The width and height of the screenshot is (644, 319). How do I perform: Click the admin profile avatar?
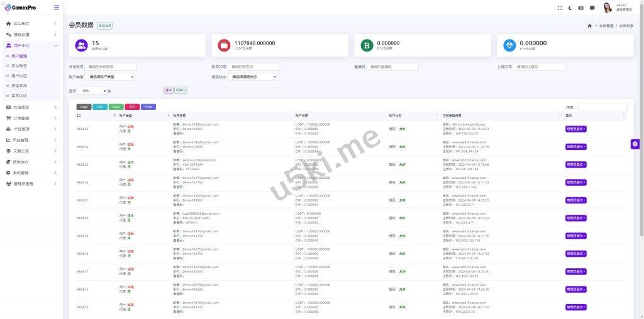coord(608,8)
